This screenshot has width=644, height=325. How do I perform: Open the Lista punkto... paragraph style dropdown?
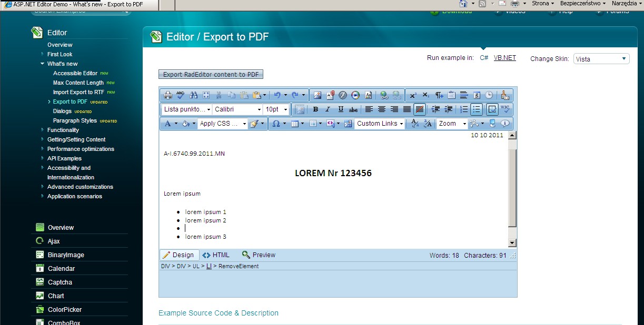[x=187, y=109]
